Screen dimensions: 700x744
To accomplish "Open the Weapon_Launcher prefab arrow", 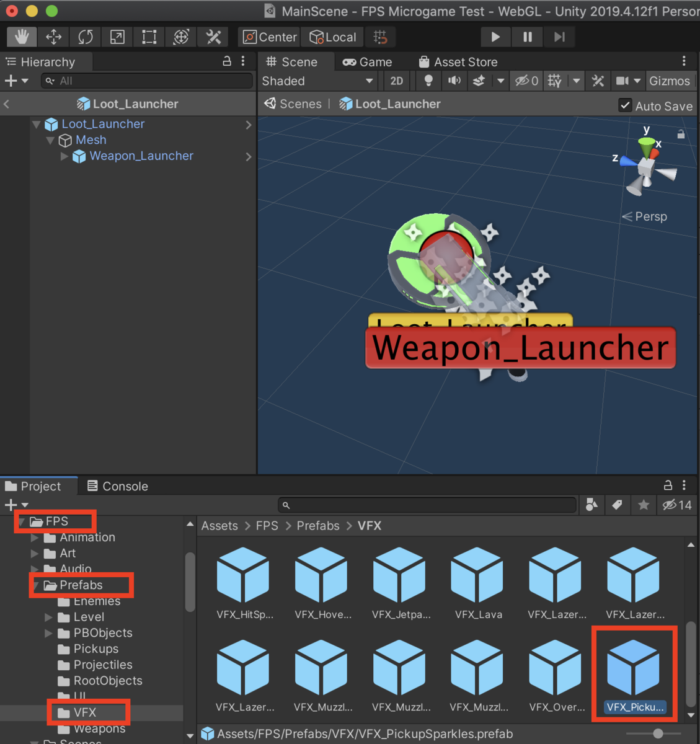I will [x=249, y=157].
